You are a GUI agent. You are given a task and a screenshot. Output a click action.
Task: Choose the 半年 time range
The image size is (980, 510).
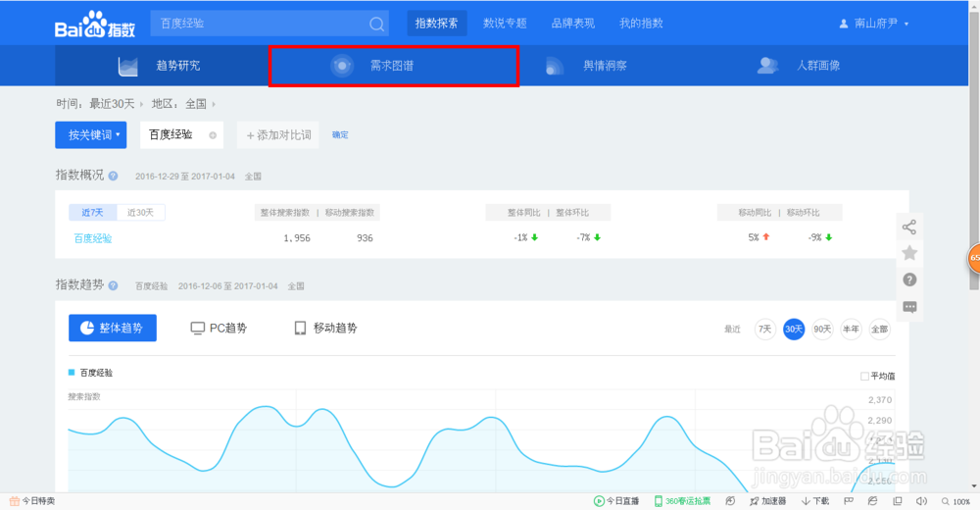tap(851, 330)
